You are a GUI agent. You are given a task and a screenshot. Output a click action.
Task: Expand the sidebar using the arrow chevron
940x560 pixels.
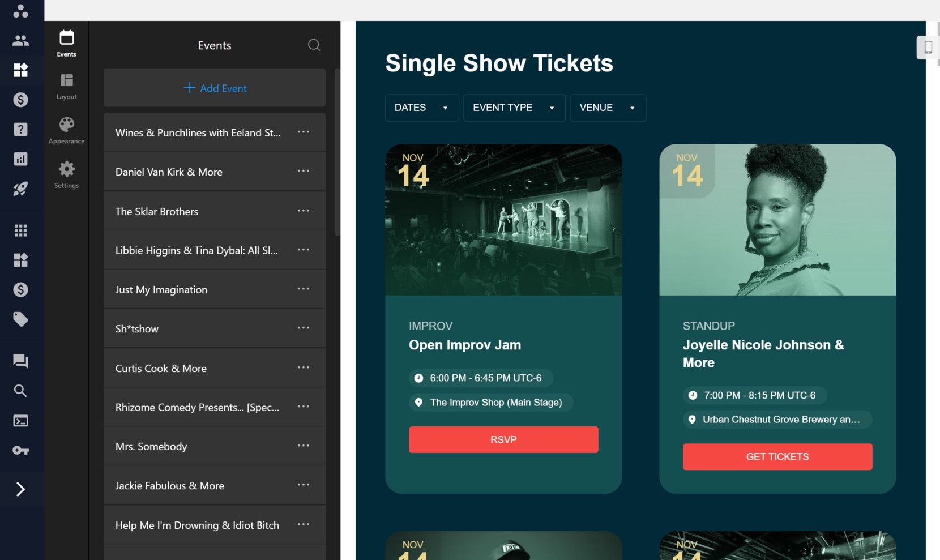pos(21,489)
